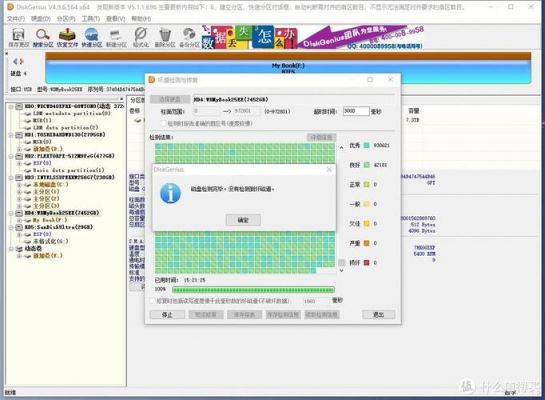Click the My Book(F:) partition icon in tree
Viewport: 545px width, 400px height.
click(x=28, y=220)
